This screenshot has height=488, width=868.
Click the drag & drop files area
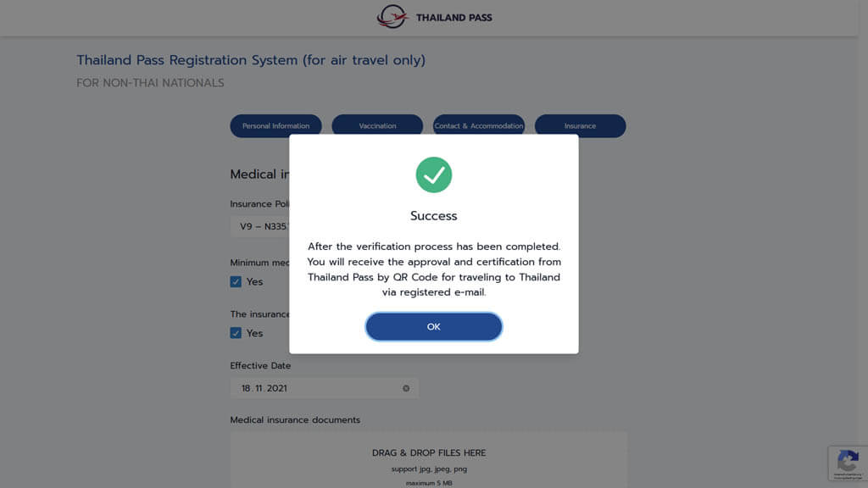click(428, 460)
